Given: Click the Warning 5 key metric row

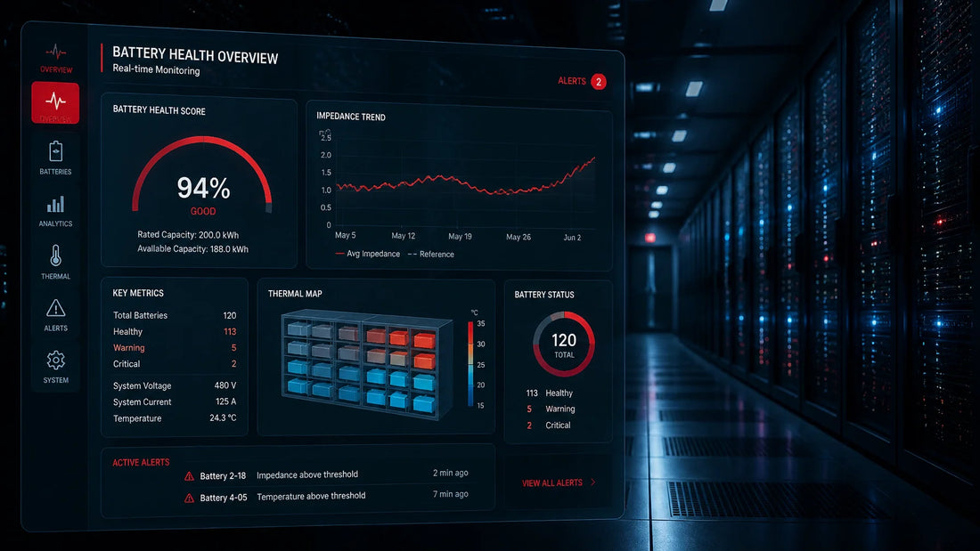Looking at the screenshot, I should tap(175, 348).
